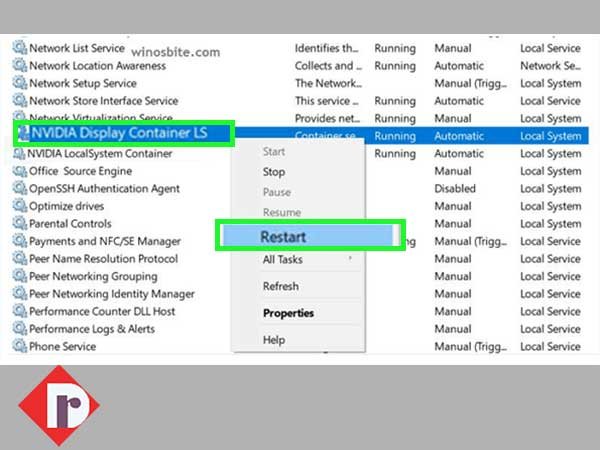Click 'The Network...' description cell

pos(328,83)
